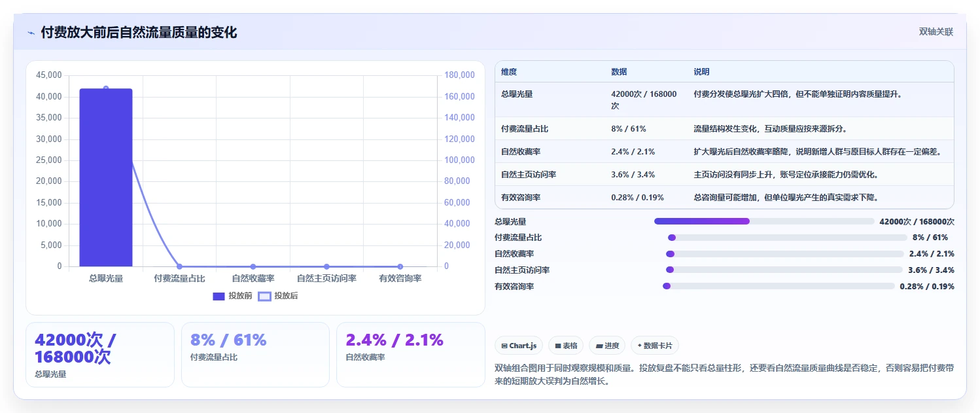
Task: Click the 有效咨询率 x-axis label
Action: (400, 279)
